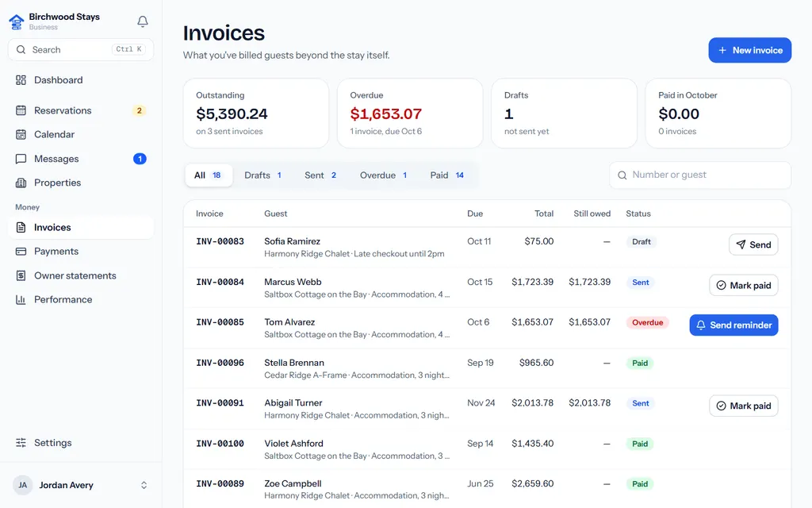812x508 pixels.
Task: Mark Marcus Webb invoice paid
Action: (744, 285)
